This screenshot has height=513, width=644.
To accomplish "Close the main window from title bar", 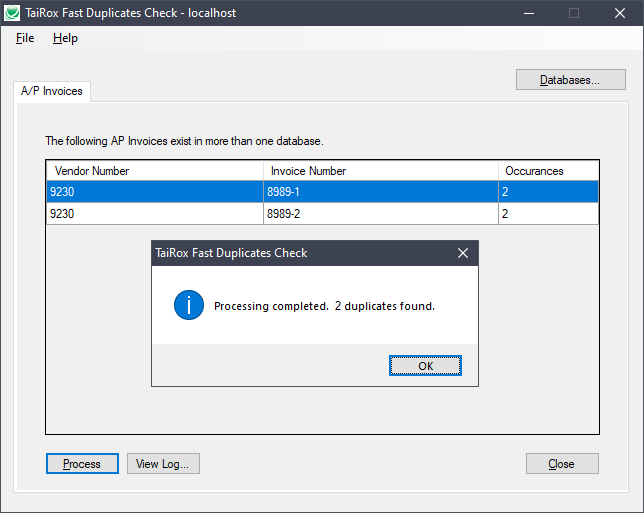I will pyautogui.click(x=620, y=13).
